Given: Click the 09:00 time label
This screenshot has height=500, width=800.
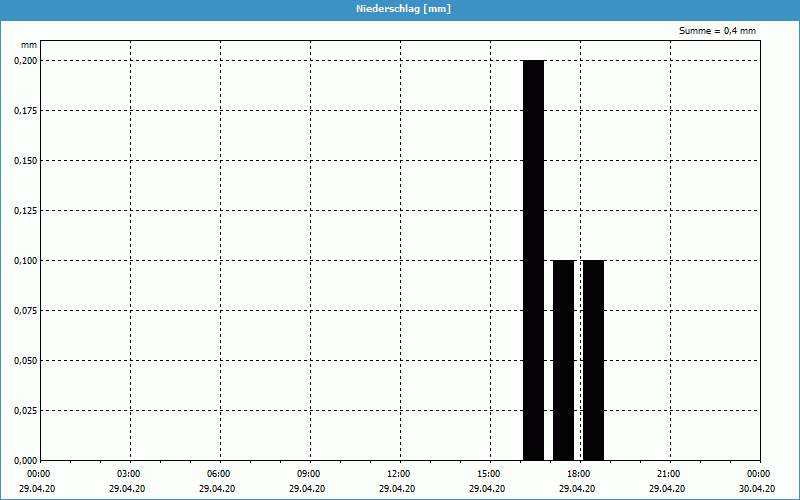Looking at the screenshot, I should 310,474.
